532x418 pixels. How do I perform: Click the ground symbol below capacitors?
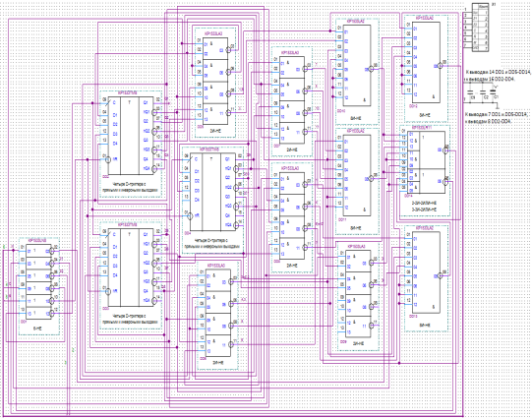[x=498, y=107]
